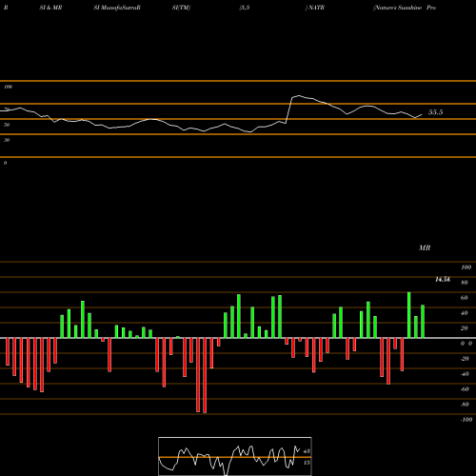Click the MR right-axis label 60
This screenshot has height=476, width=476.
pyautogui.click(x=464, y=298)
